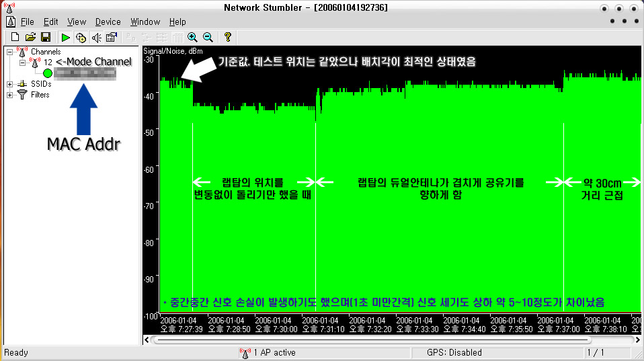
Task: Open a saved scan file
Action: click(x=30, y=37)
